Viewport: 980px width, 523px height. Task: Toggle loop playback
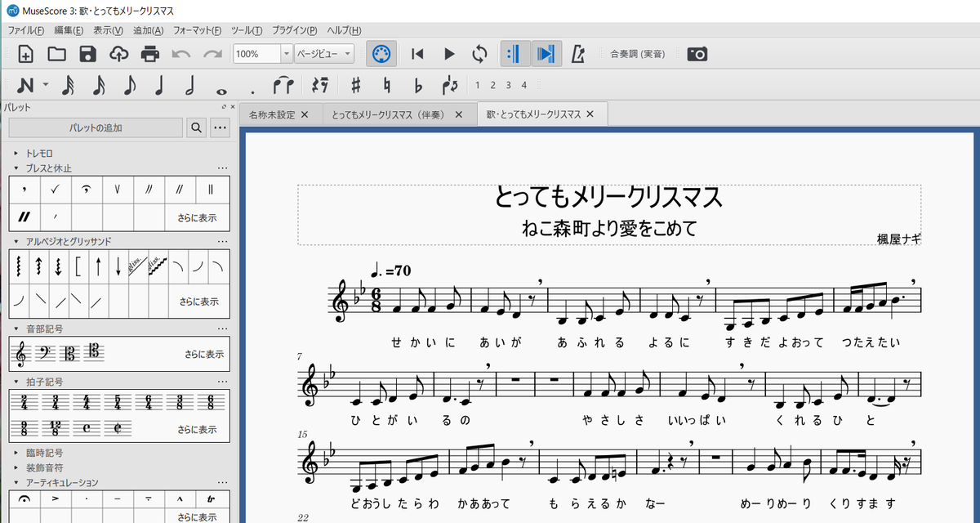coord(479,54)
